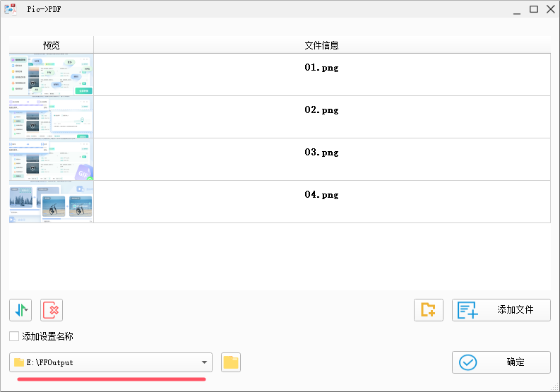Click the 添加文件 add file button

click(501, 310)
